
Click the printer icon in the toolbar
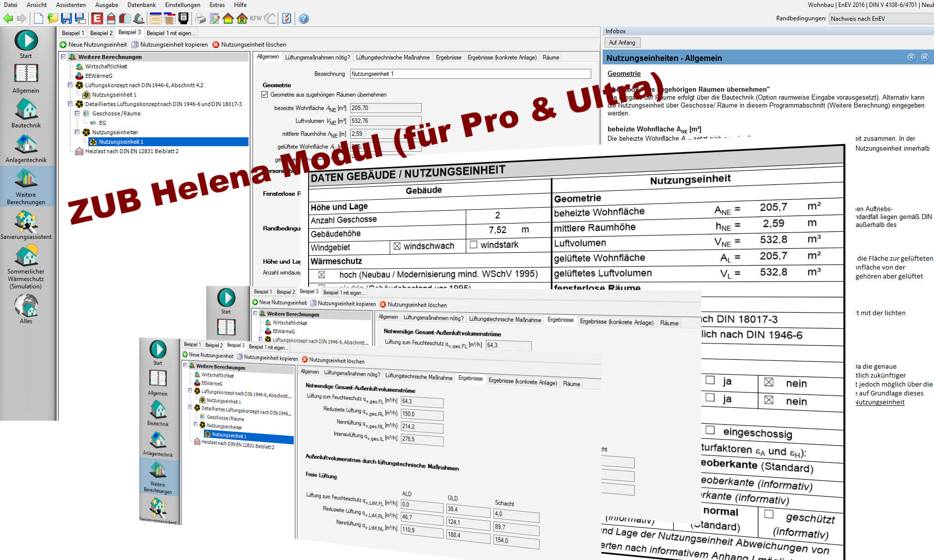tap(200, 19)
